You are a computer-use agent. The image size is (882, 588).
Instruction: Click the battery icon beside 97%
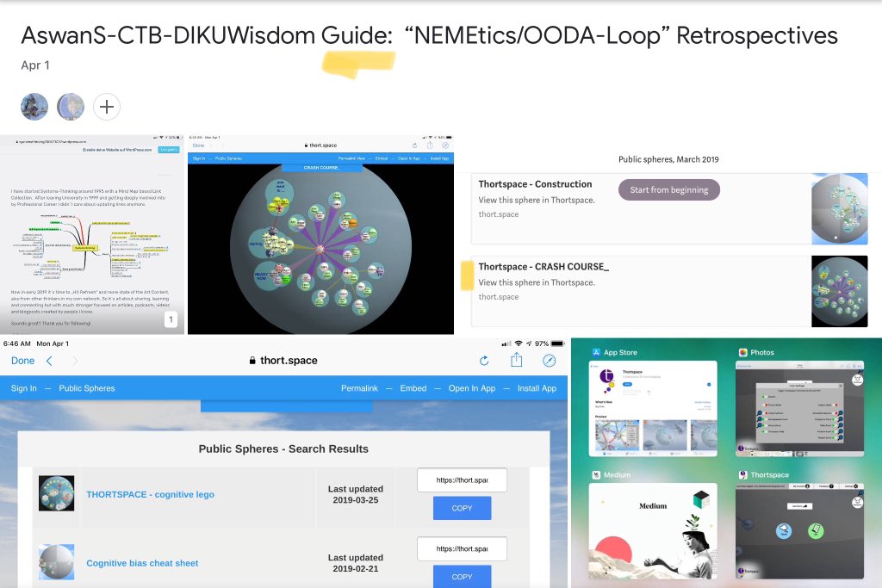[x=557, y=344]
